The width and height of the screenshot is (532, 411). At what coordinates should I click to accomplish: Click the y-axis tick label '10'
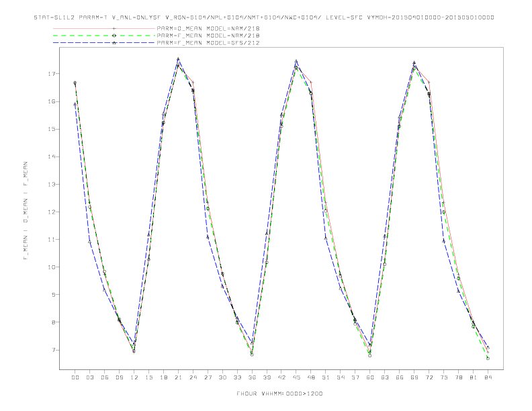pos(51,267)
